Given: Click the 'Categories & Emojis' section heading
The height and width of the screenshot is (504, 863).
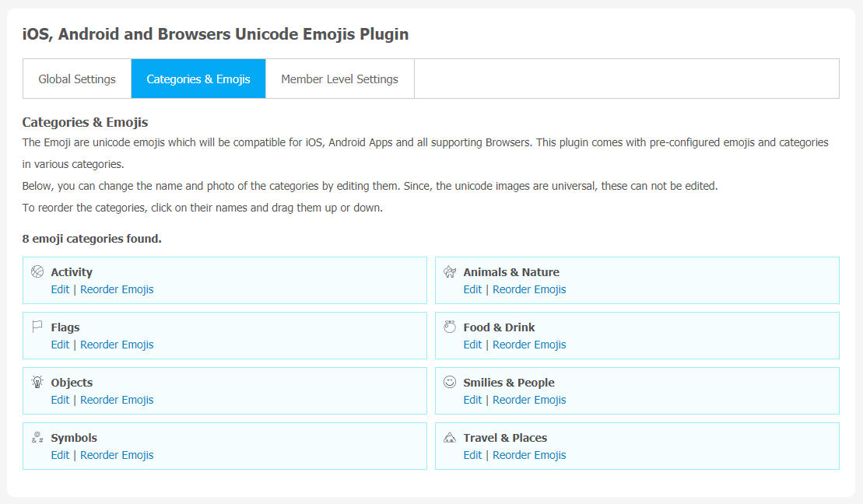Looking at the screenshot, I should pyautogui.click(x=85, y=122).
